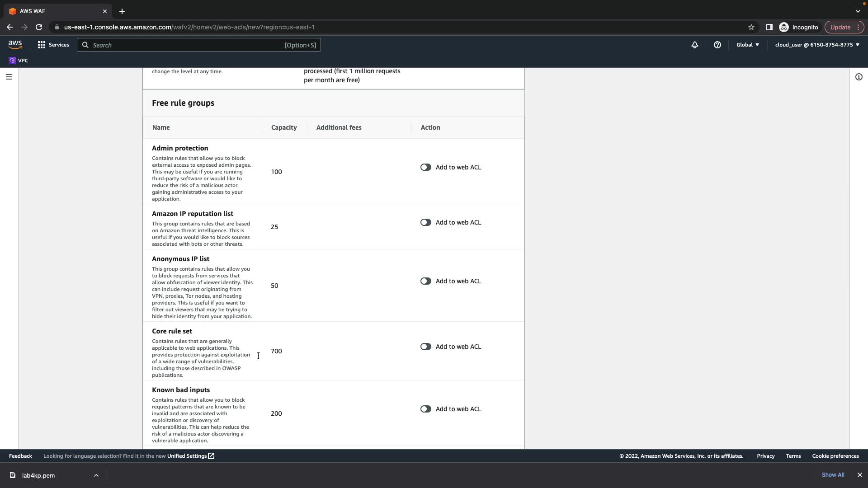Open the left hamburger navigation menu
The height and width of the screenshot is (488, 868).
pos(9,77)
